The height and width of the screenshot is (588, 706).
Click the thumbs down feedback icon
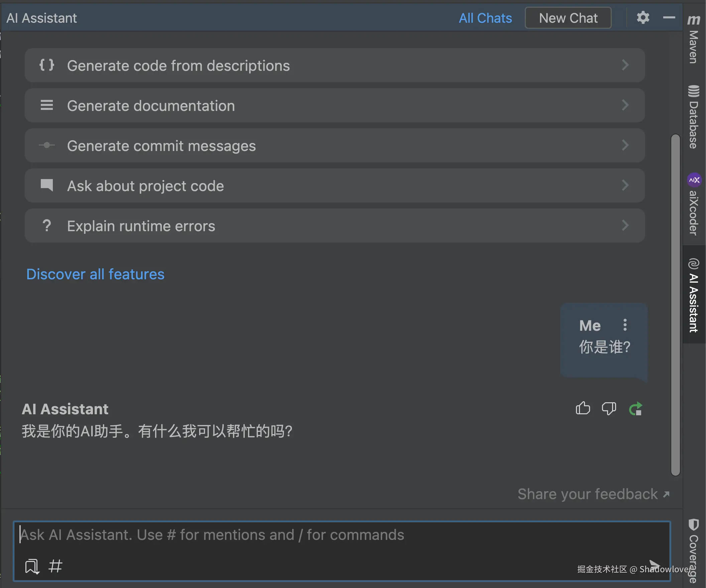click(x=608, y=409)
